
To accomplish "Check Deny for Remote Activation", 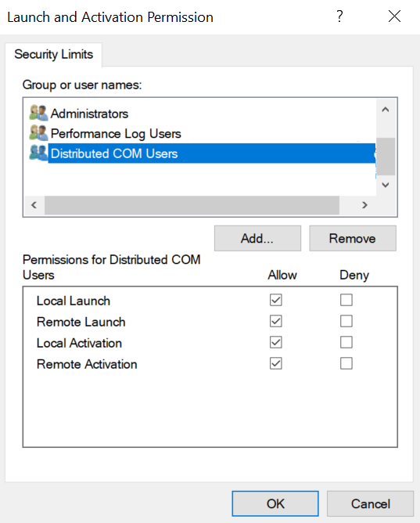I will click(346, 363).
